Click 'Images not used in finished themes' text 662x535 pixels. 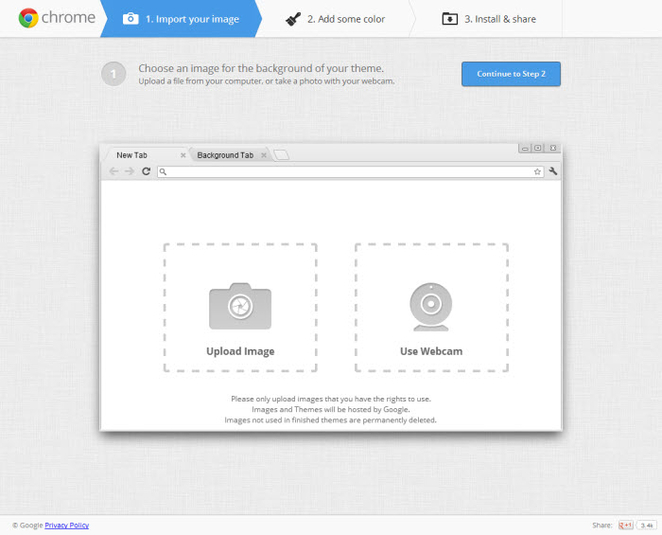(331, 420)
